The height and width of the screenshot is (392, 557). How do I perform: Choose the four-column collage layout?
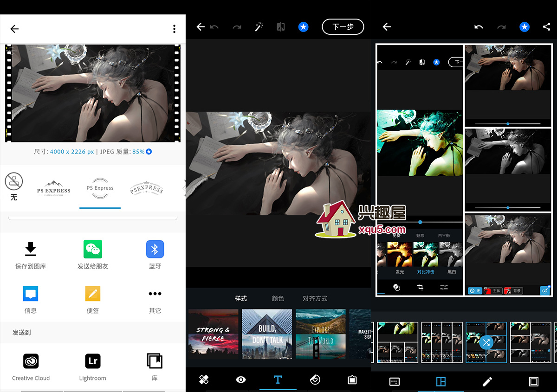(x=442, y=342)
